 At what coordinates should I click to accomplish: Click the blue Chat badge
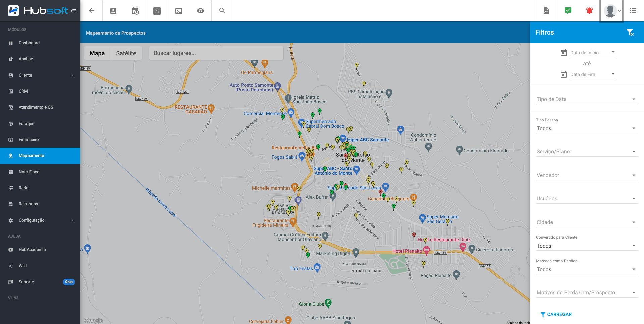pyautogui.click(x=69, y=282)
